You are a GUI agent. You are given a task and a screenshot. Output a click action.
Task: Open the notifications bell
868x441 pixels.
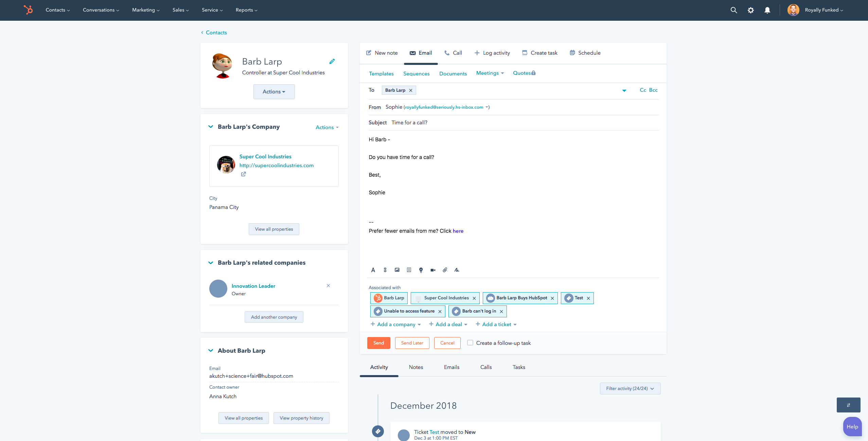tap(767, 10)
